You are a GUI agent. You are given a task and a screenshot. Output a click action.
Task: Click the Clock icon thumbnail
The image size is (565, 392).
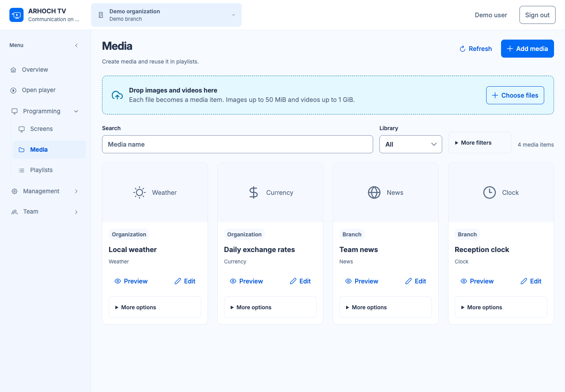pos(490,192)
